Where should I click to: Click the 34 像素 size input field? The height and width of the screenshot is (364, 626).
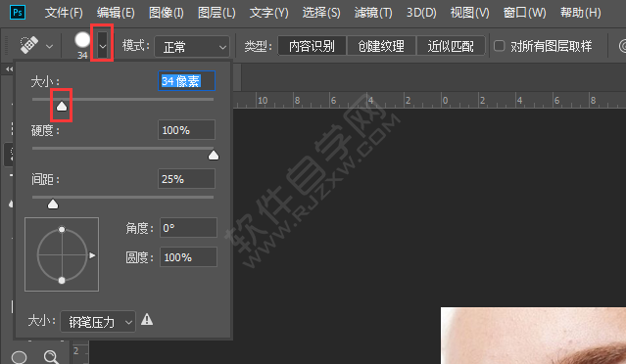[186, 81]
